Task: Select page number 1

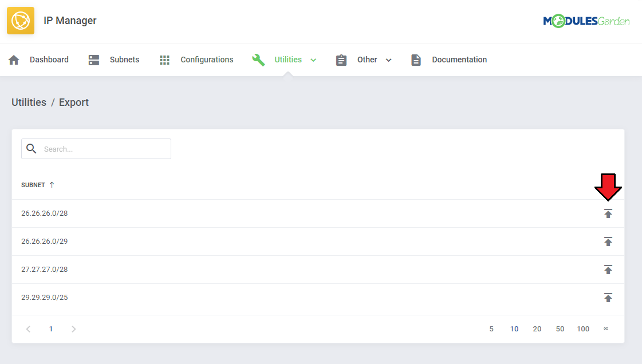Action: click(x=51, y=329)
